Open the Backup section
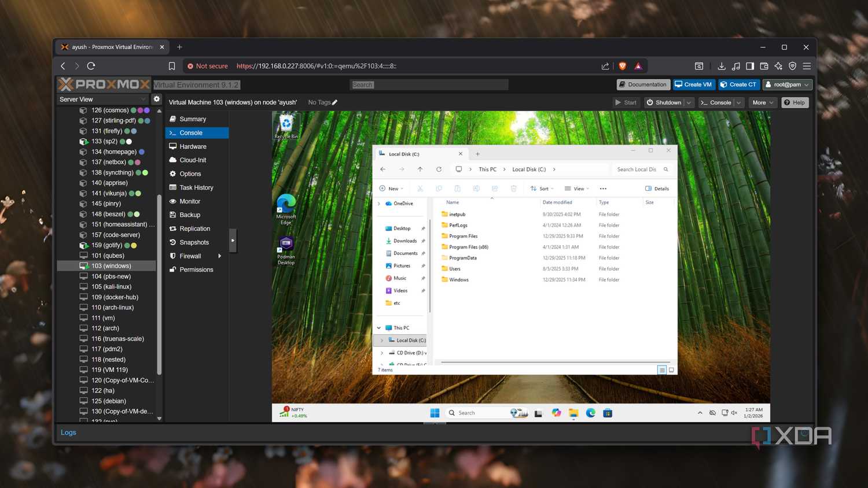 point(197,215)
